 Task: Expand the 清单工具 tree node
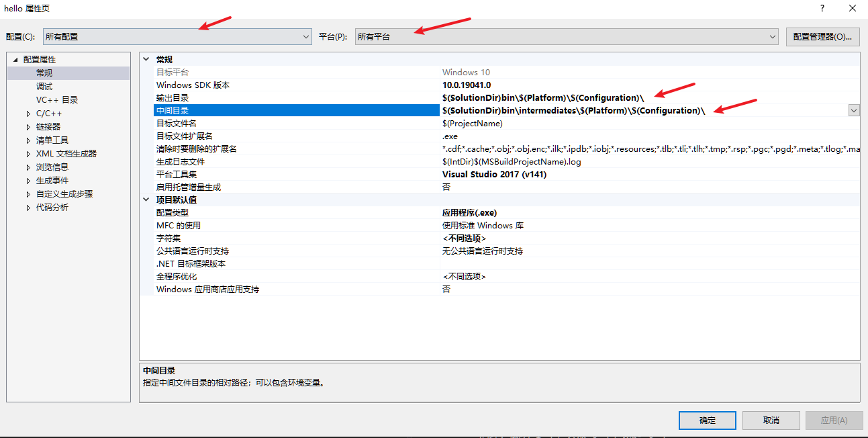pyautogui.click(x=28, y=140)
